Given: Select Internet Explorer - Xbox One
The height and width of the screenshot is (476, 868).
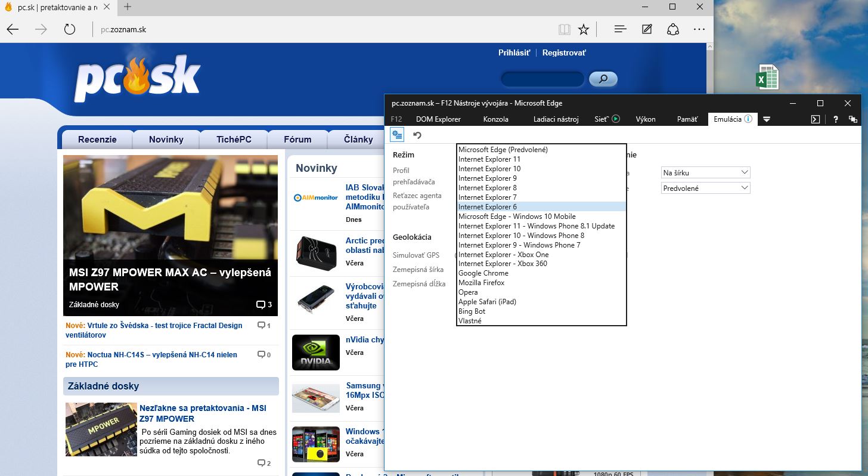Looking at the screenshot, I should click(541, 255).
